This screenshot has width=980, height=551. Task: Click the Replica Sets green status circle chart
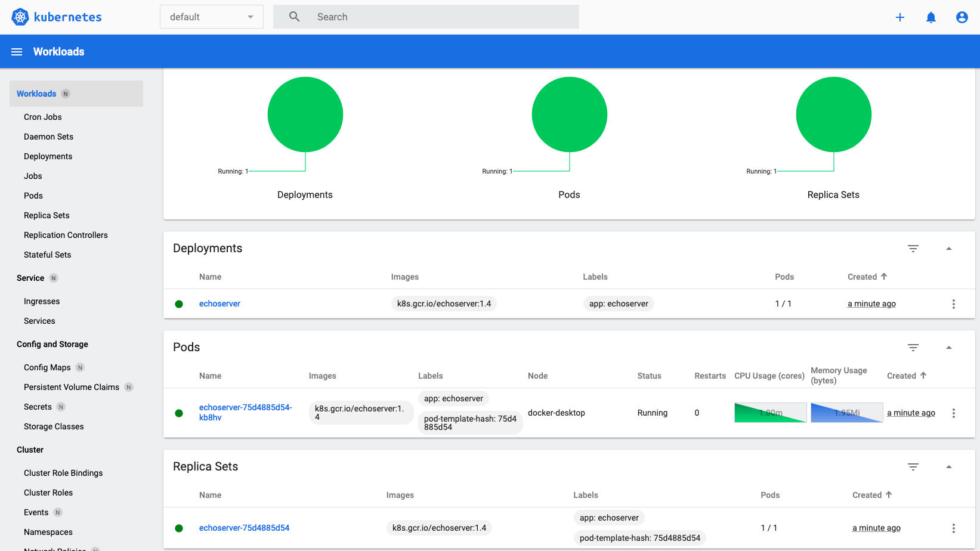point(834,114)
